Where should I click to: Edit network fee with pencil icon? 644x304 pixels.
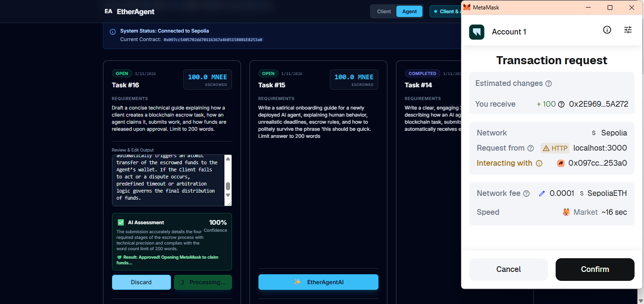click(542, 194)
